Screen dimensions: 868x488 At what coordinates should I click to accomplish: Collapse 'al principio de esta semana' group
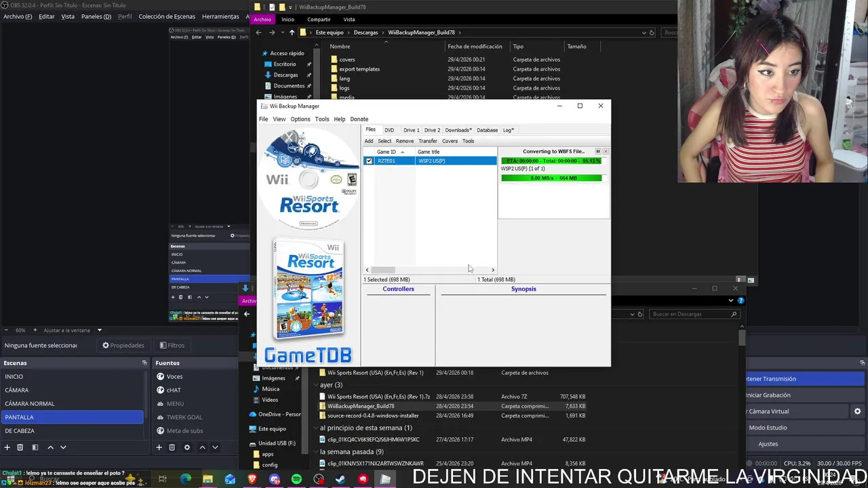coord(316,428)
